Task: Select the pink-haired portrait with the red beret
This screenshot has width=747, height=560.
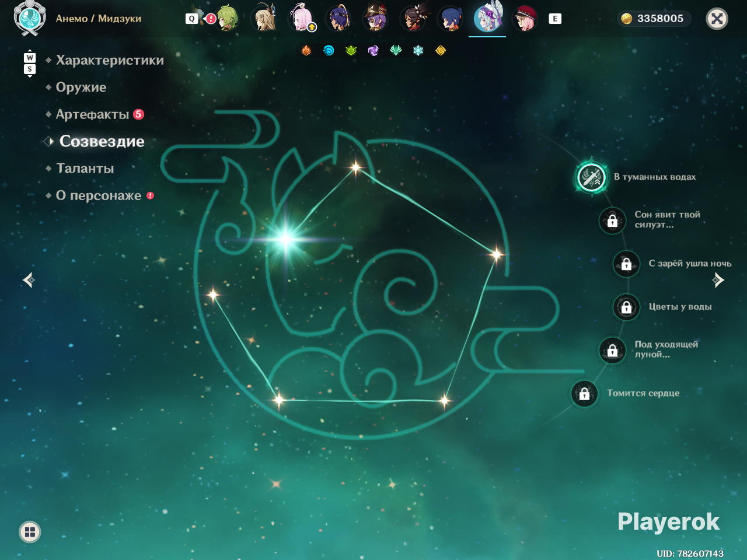Action: tap(525, 18)
